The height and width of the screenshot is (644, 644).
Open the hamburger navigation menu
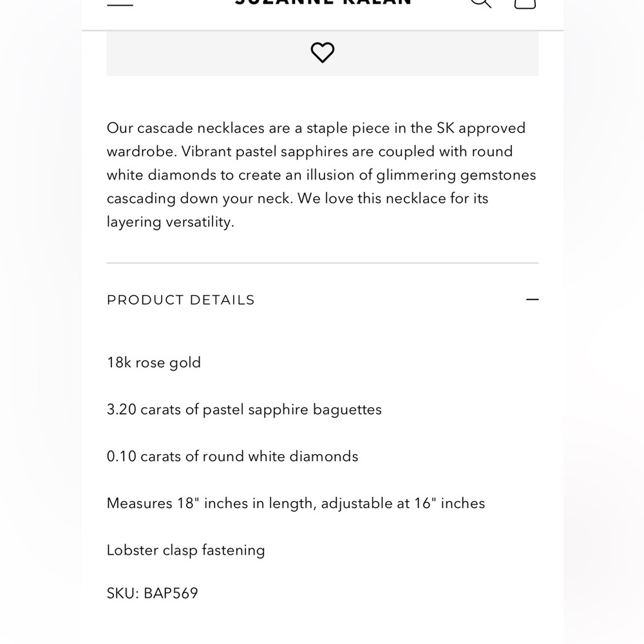point(120,4)
